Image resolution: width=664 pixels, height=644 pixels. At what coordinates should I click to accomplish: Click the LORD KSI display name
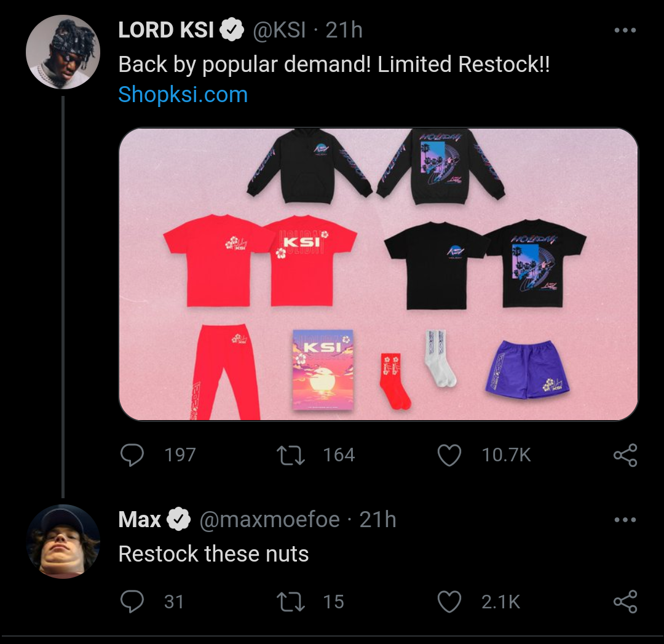(x=166, y=30)
